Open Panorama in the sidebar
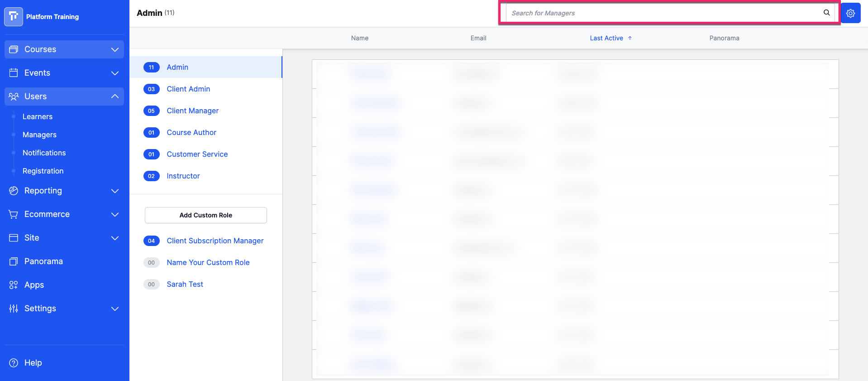The height and width of the screenshot is (381, 868). pos(43,261)
